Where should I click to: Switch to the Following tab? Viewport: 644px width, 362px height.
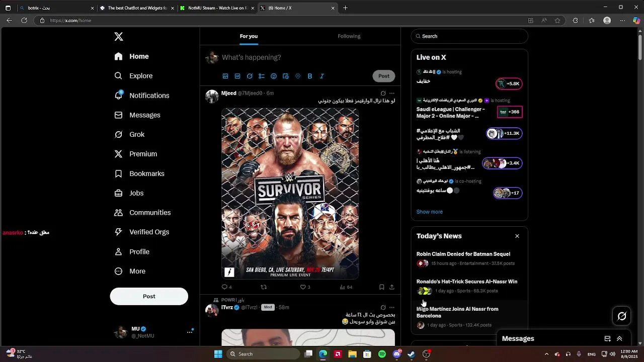click(x=349, y=36)
